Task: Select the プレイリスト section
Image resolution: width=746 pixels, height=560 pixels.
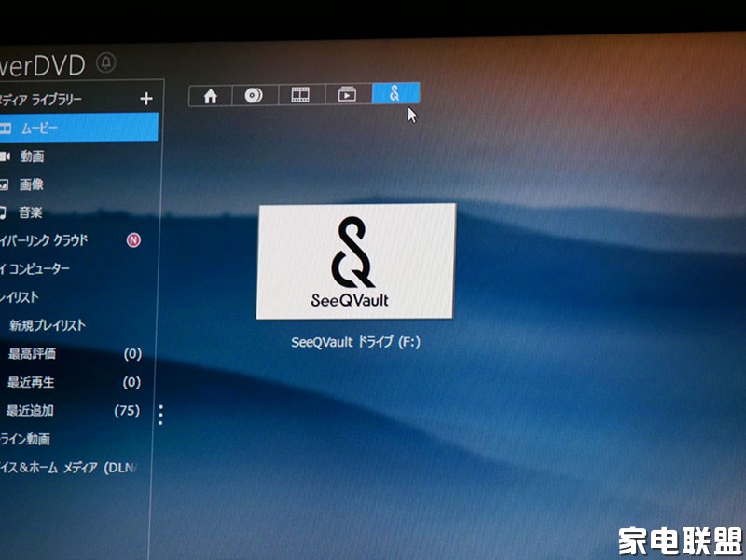Action: click(19, 297)
